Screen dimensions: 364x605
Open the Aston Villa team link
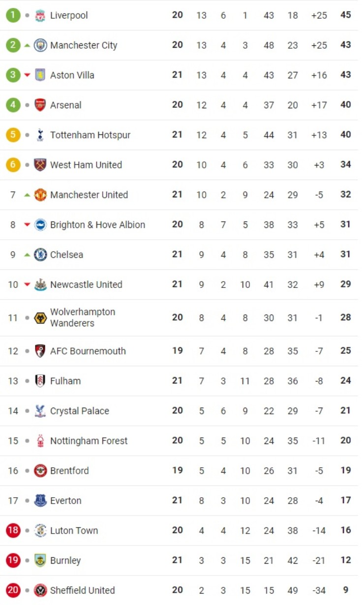coord(72,75)
